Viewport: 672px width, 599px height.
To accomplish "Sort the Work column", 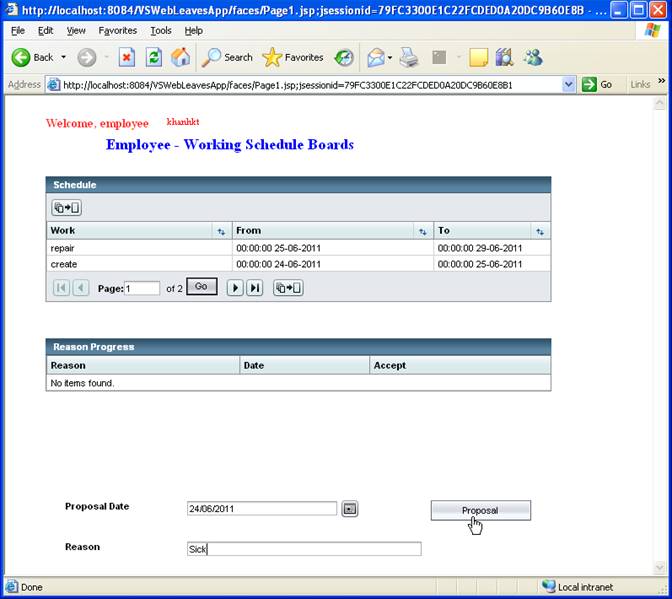I will pos(221,231).
